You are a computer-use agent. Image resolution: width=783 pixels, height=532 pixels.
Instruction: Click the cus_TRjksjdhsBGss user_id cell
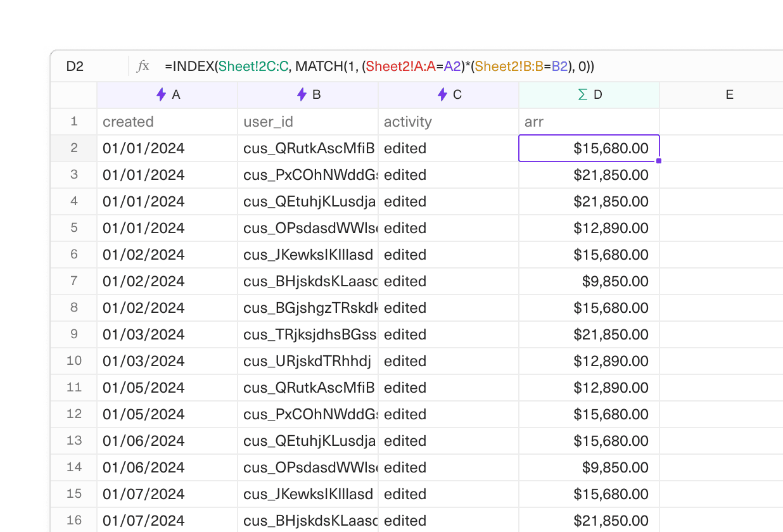309,334
